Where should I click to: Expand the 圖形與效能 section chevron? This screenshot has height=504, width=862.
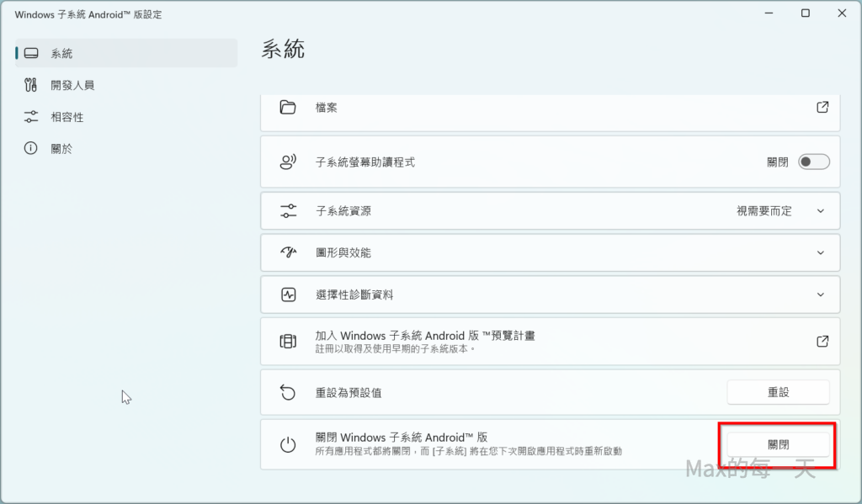[x=820, y=252]
